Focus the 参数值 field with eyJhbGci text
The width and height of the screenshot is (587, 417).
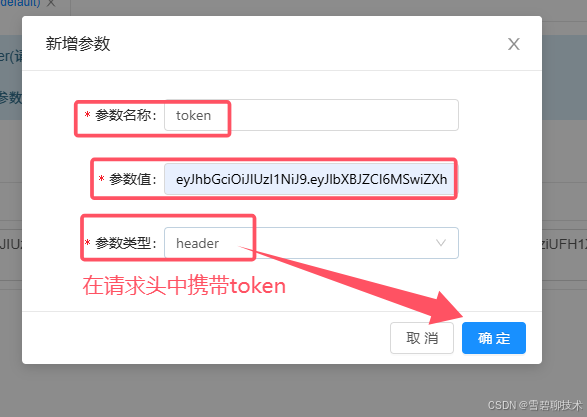coord(311,179)
